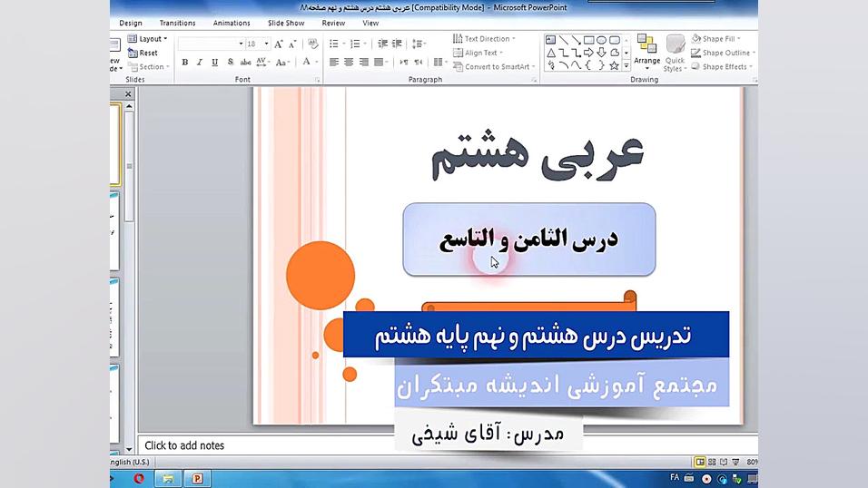This screenshot has width=868, height=488.
Task: Switch to Reading View
Action: click(724, 462)
